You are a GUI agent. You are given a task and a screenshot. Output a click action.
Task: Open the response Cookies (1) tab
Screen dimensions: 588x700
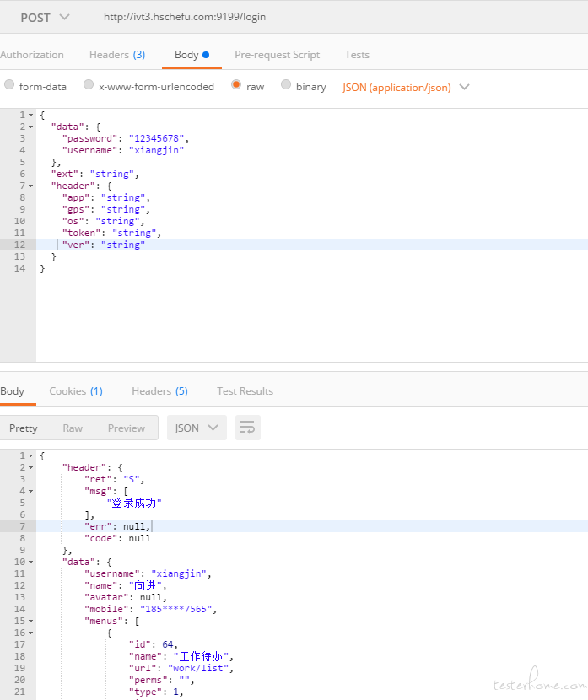76,391
